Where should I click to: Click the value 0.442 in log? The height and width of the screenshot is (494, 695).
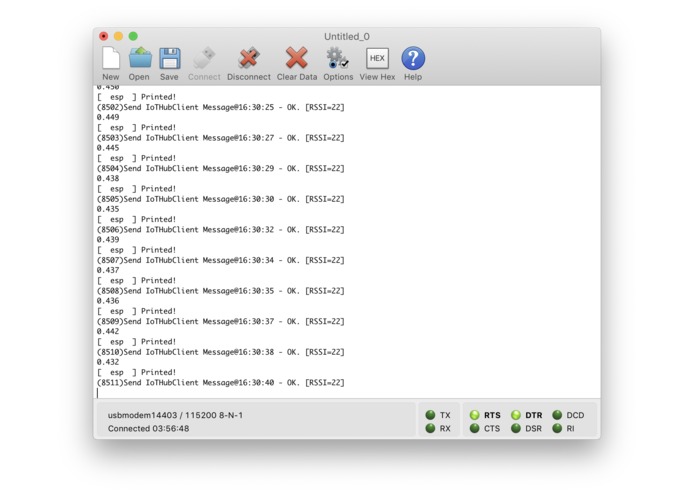(108, 331)
